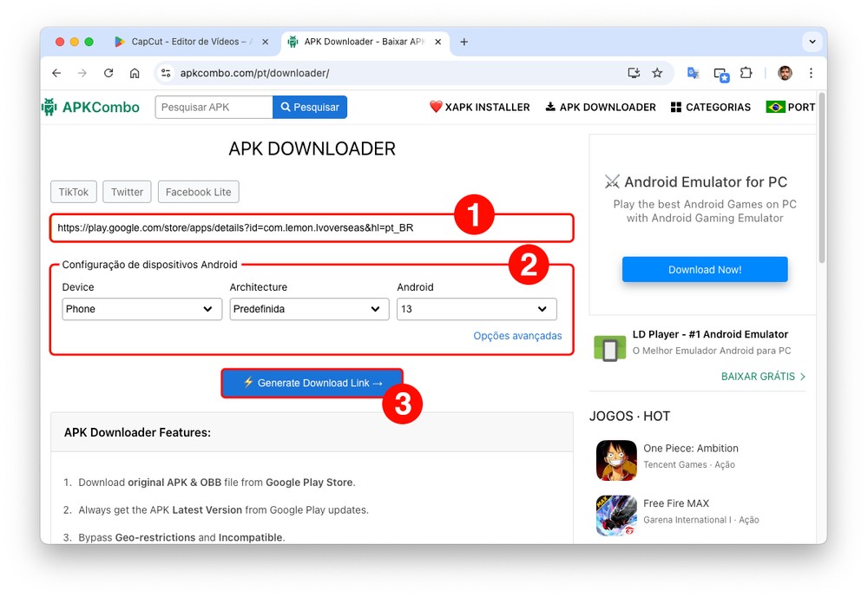The height and width of the screenshot is (598, 868).
Task: Open the Free Fire MAX game icon
Action: coord(616,515)
